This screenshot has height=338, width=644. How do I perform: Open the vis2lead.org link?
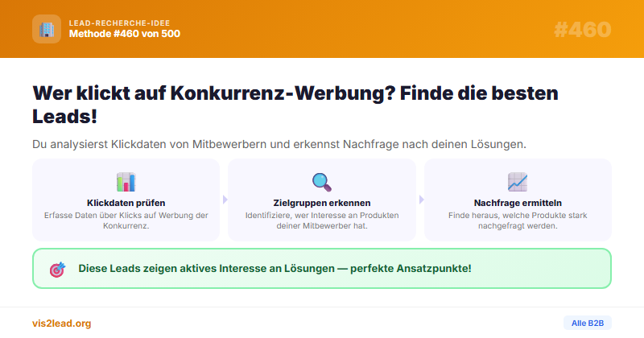pos(62,324)
